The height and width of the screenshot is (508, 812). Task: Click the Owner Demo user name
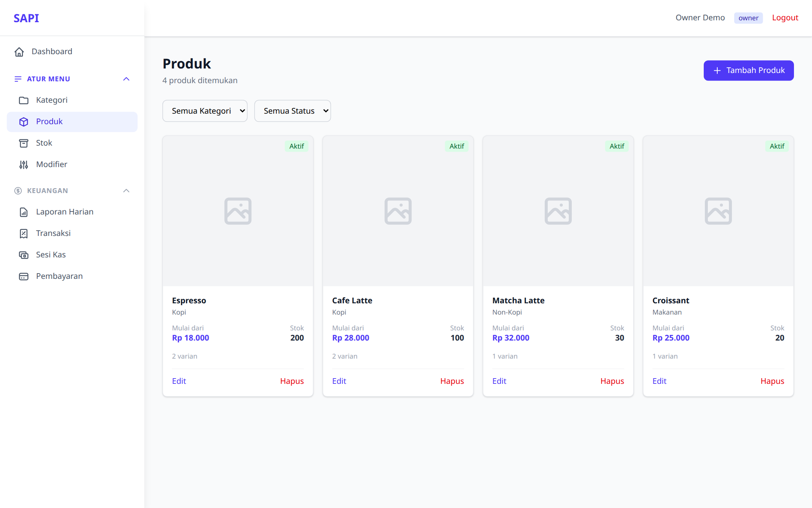click(700, 18)
